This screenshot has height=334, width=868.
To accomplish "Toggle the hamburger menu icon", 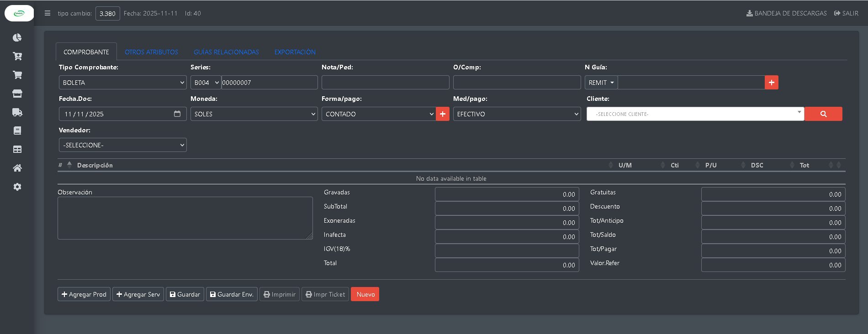I will [x=48, y=13].
